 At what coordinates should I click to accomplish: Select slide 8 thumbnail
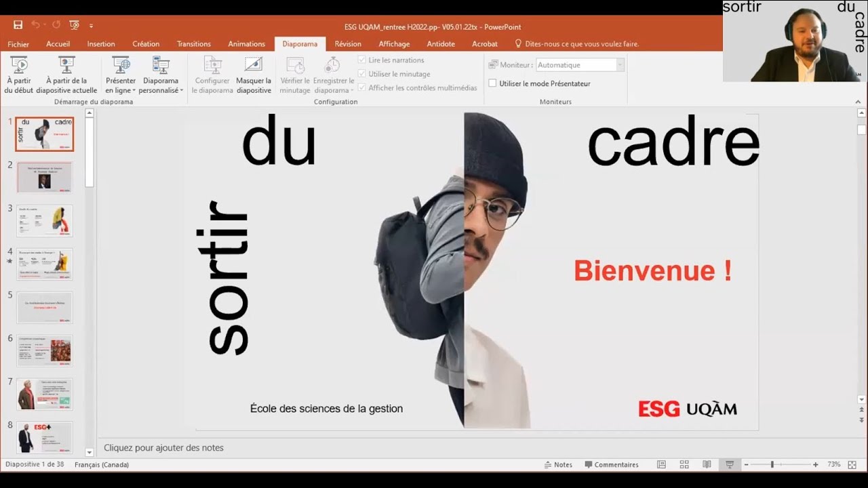(45, 438)
